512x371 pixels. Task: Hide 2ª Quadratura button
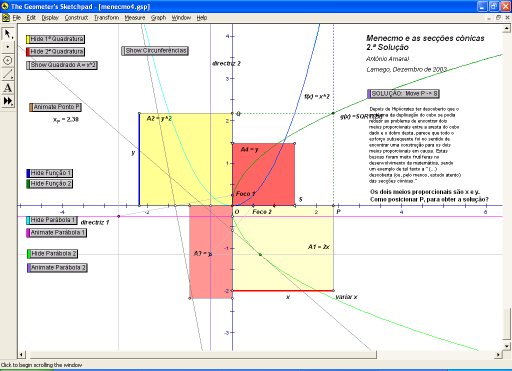(55, 52)
